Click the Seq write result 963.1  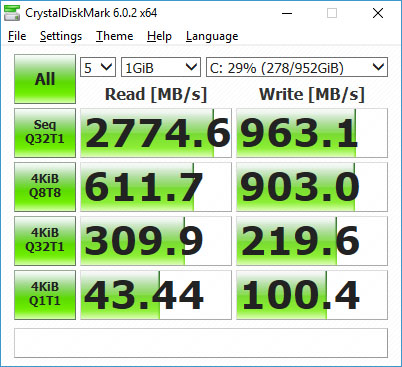[312, 133]
